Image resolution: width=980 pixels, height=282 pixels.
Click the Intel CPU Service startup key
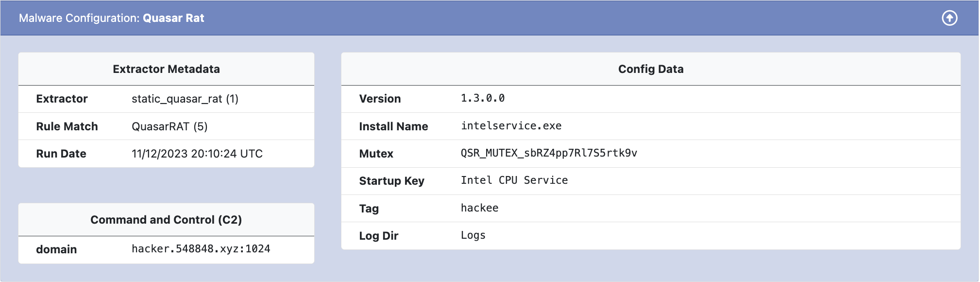coord(514,180)
